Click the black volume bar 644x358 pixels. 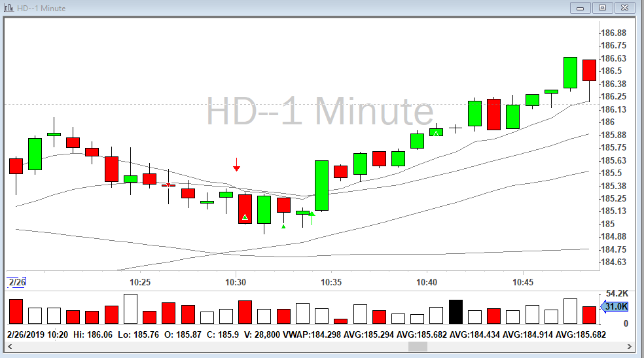(x=456, y=312)
